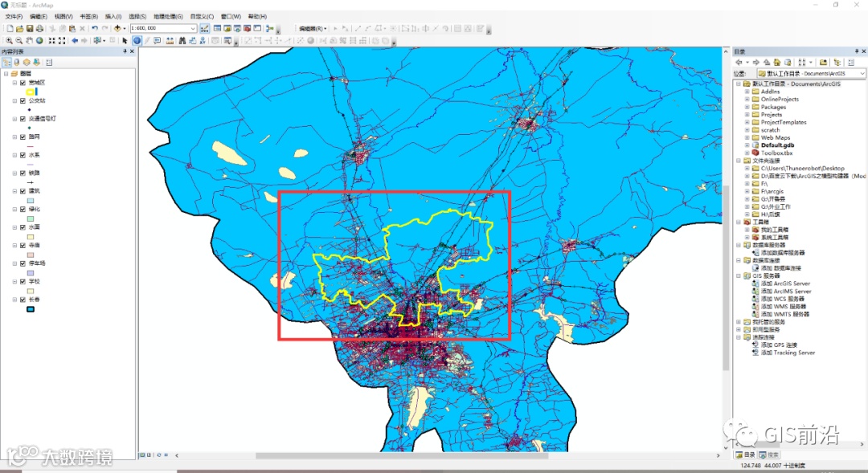
Task: Open the 地理处理(G) menu
Action: (x=168, y=17)
